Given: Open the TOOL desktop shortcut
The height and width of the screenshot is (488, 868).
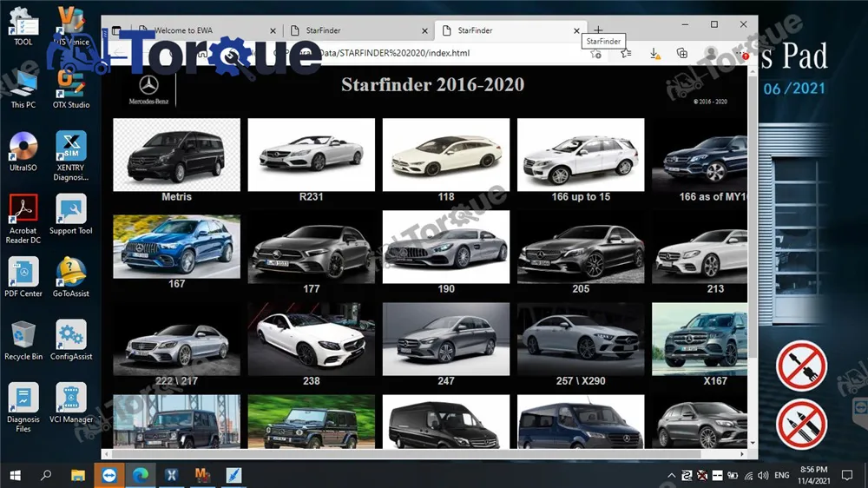Looking at the screenshot, I should 23,27.
